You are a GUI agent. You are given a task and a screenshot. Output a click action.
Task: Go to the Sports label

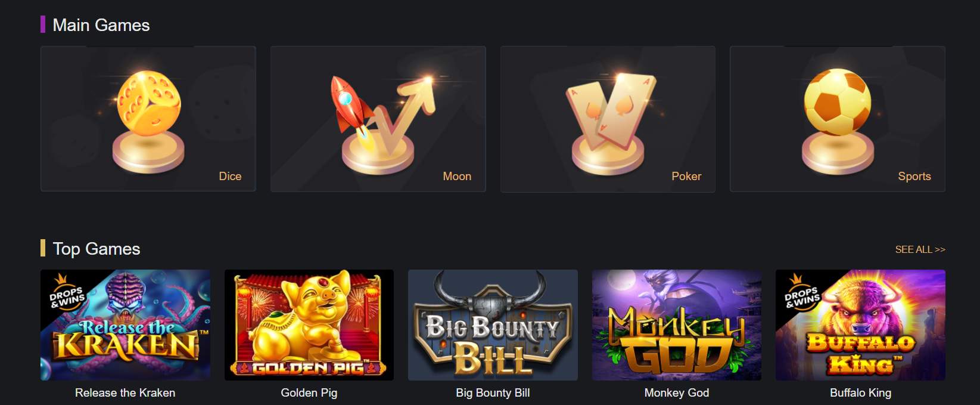tap(914, 177)
